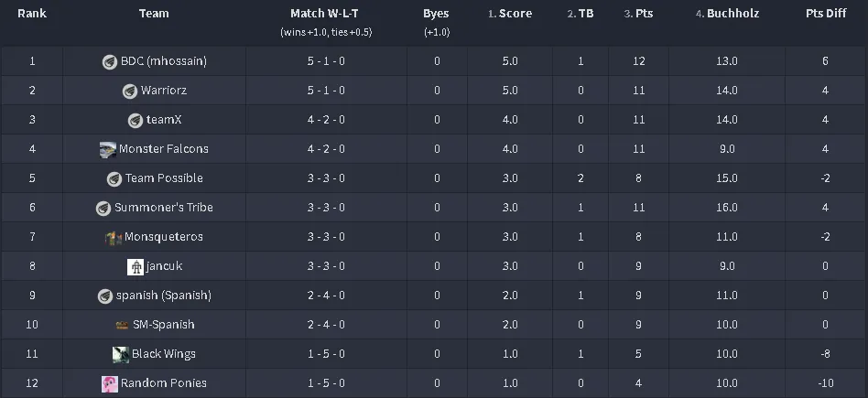
Task: Click the Rank column header
Action: coord(32,14)
